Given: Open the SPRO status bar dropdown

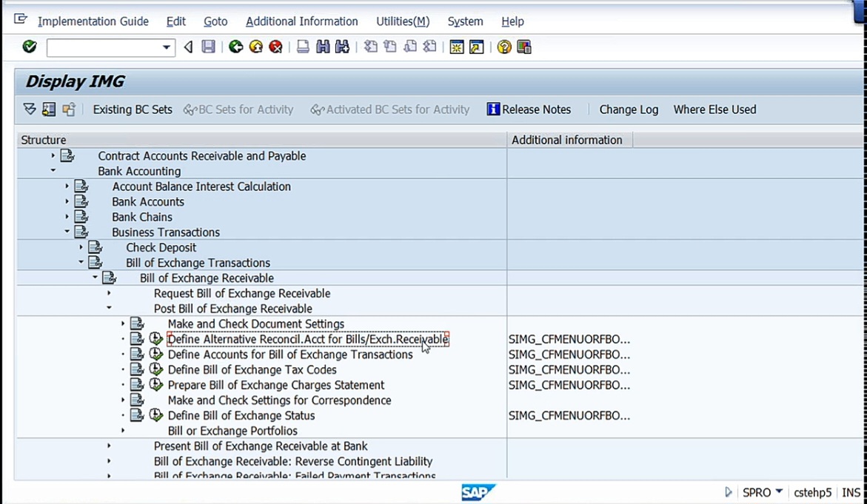Looking at the screenshot, I should click(779, 492).
